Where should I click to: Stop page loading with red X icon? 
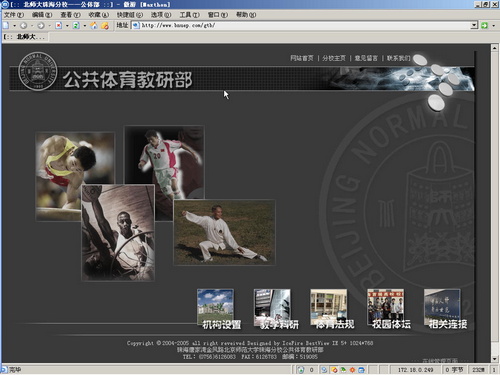coord(59,25)
